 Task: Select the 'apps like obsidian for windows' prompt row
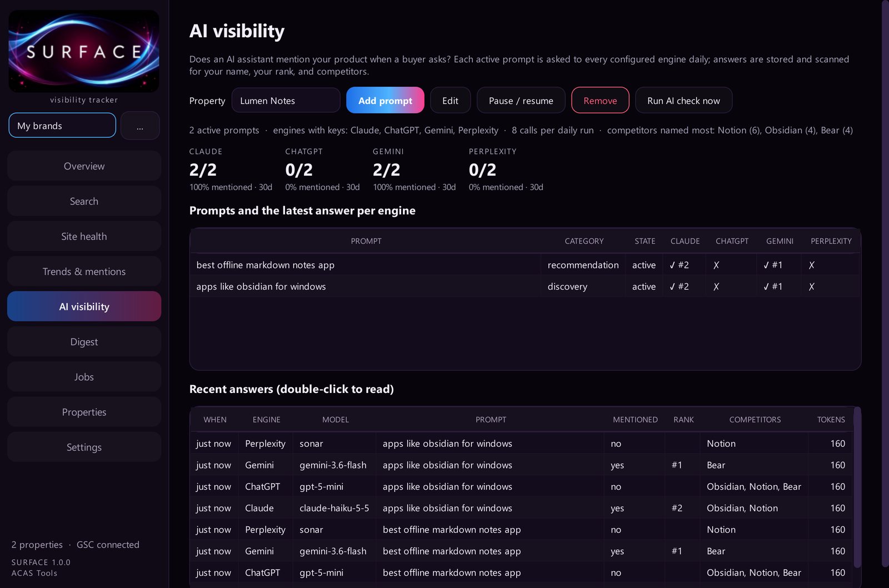tap(525, 287)
